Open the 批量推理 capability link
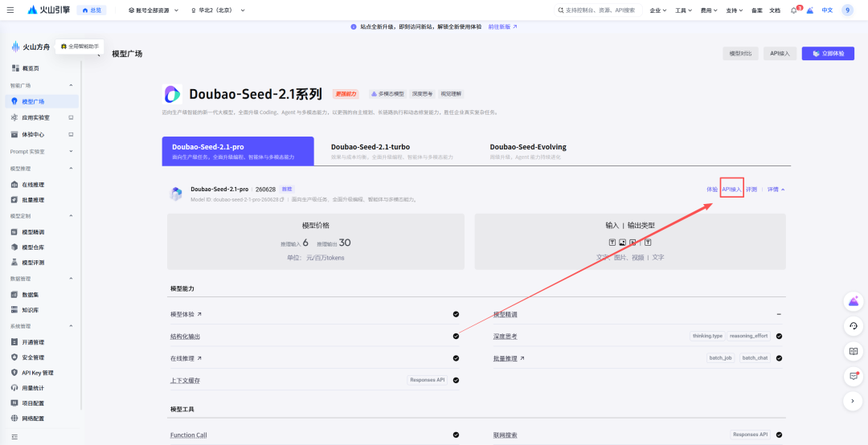The image size is (868, 445). pos(509,358)
